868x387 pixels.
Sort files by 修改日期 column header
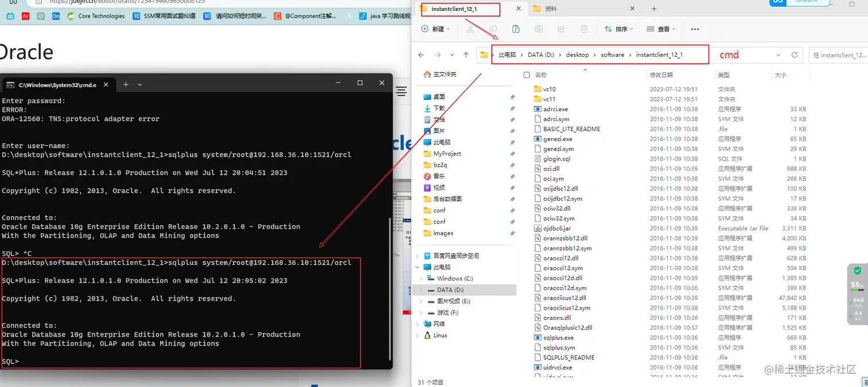[x=661, y=75]
